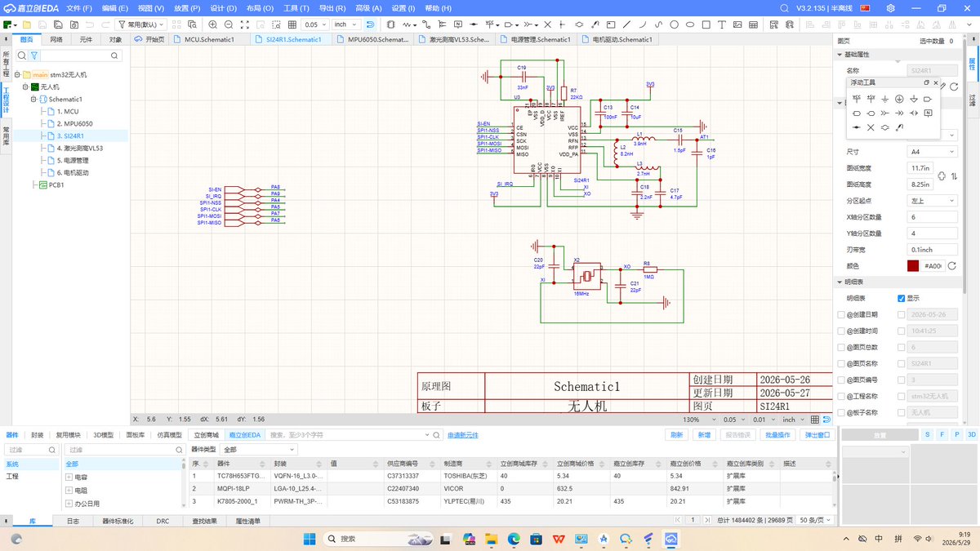This screenshot has height=551, width=980.
Task: Open the 0.05 grid size dropdown
Action: (x=316, y=24)
